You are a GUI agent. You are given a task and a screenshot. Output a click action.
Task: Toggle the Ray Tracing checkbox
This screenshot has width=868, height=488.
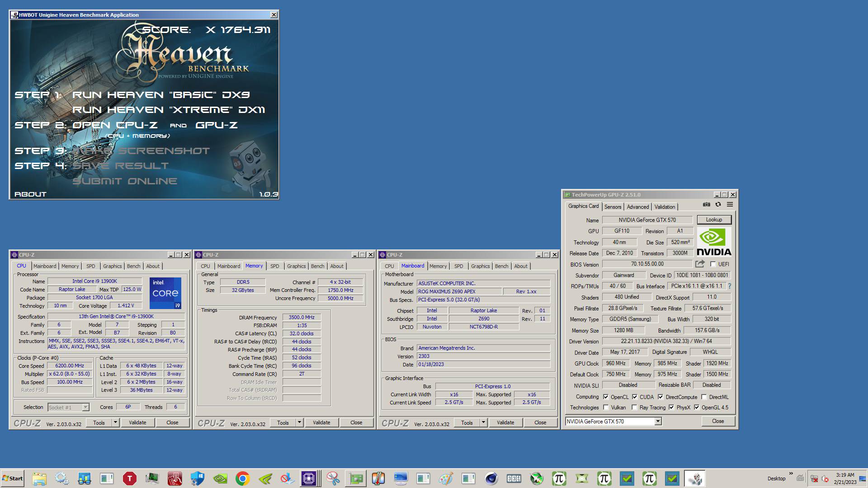pyautogui.click(x=634, y=408)
